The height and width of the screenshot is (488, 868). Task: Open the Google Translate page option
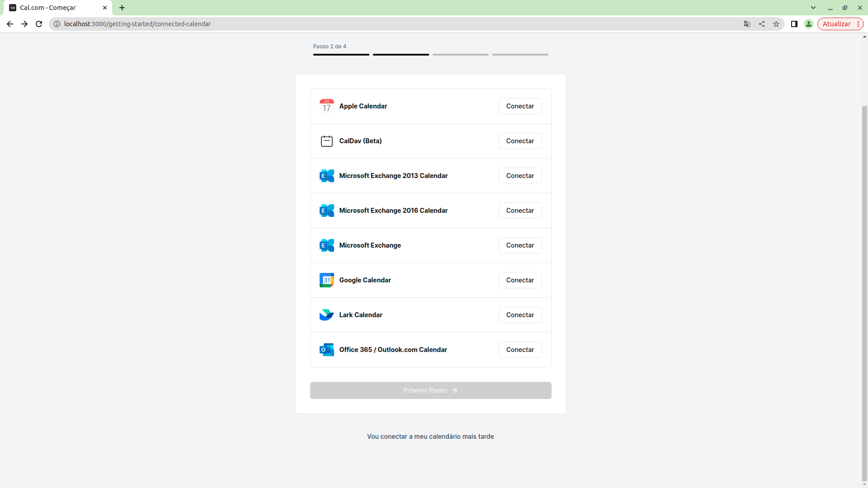click(747, 24)
